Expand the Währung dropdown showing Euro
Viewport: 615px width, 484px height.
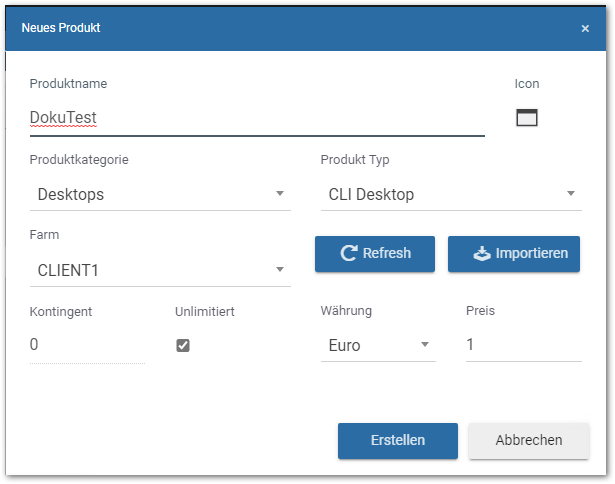click(378, 346)
